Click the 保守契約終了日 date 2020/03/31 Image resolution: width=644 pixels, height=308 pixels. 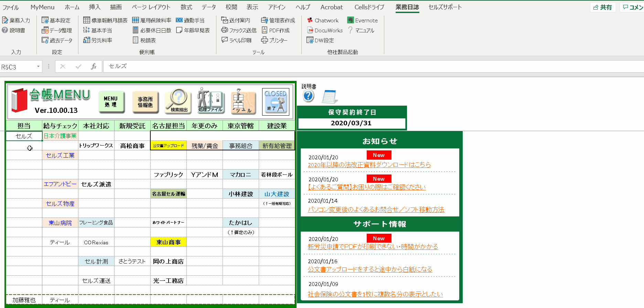351,123
